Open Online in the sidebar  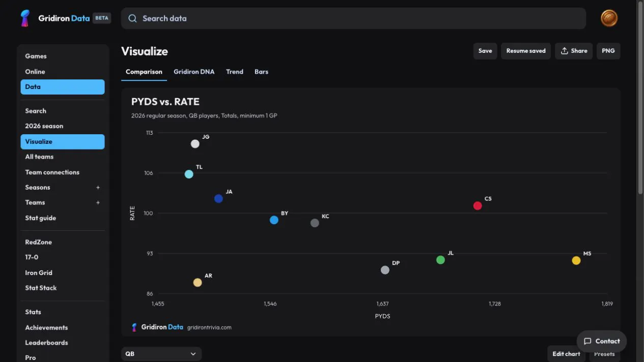coord(63,72)
